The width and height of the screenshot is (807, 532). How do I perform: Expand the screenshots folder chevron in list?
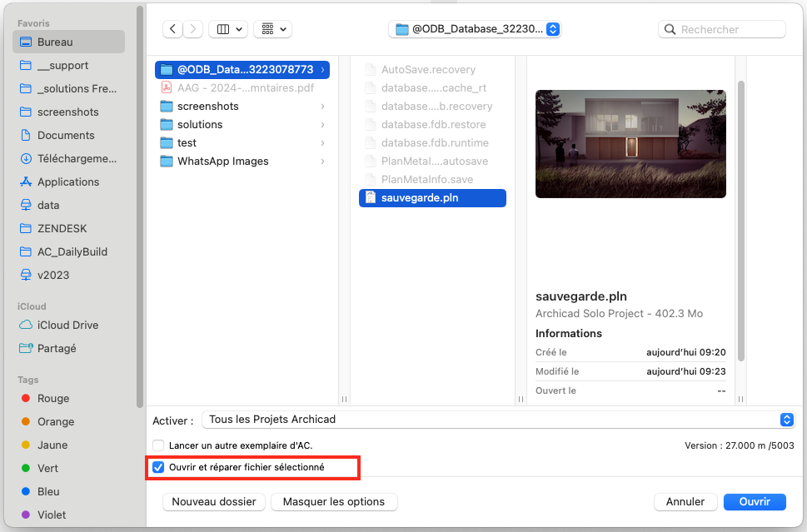point(322,107)
